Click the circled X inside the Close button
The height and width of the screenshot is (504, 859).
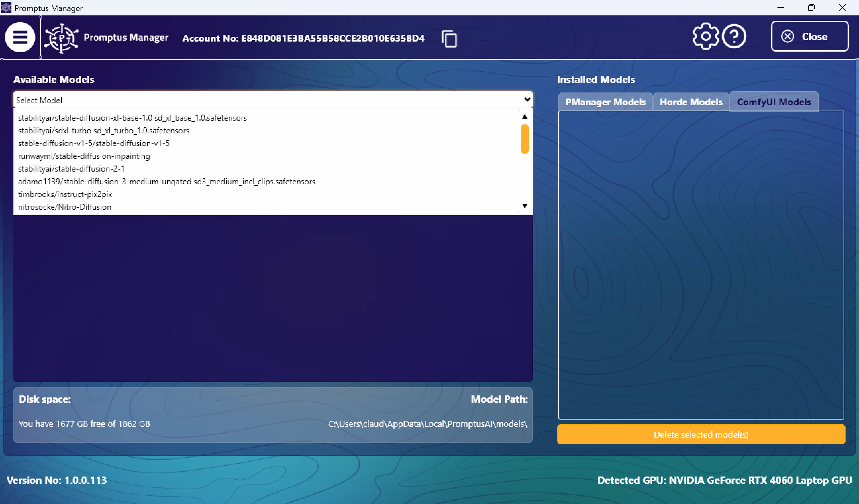788,37
